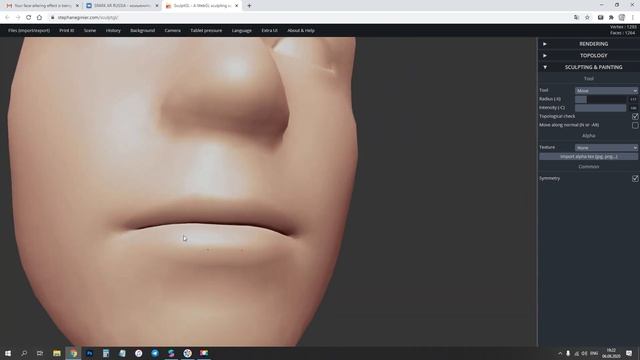Viewport: 640px width, 360px height.
Task: Click the taskbar clock and date
Action: [x=611, y=353]
